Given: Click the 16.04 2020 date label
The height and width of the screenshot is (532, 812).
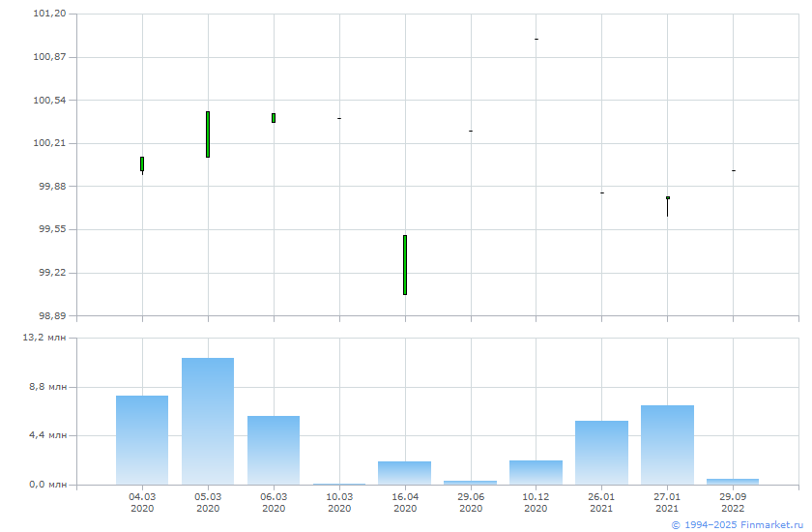Looking at the screenshot, I should point(405,502).
